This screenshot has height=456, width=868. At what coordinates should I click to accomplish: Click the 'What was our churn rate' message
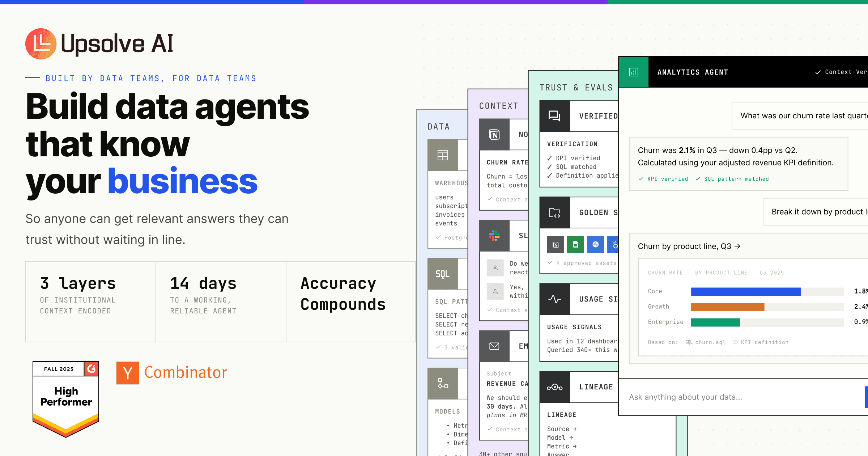click(800, 116)
